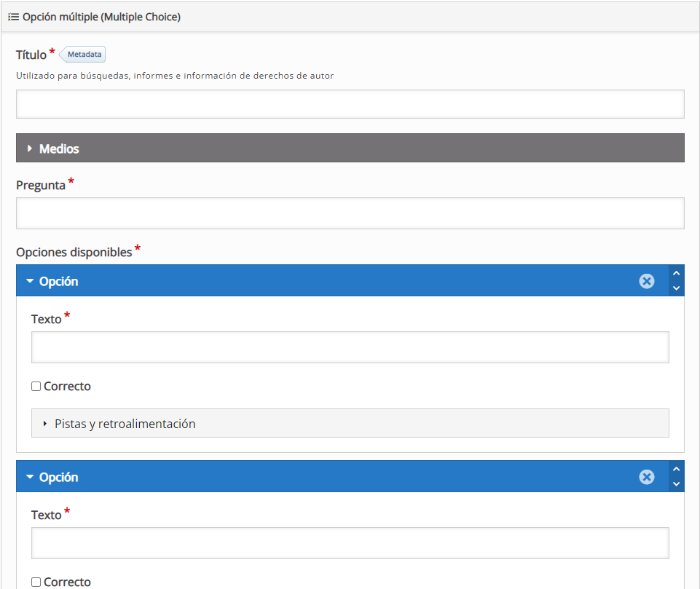Click the second option's Texto field
700x589 pixels.
click(350, 543)
